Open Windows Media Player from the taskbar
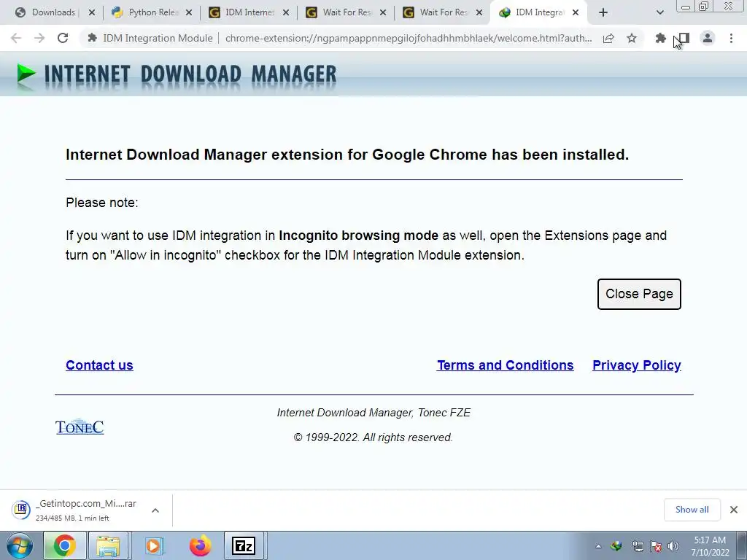This screenshot has height=560, width=747. pyautogui.click(x=154, y=545)
